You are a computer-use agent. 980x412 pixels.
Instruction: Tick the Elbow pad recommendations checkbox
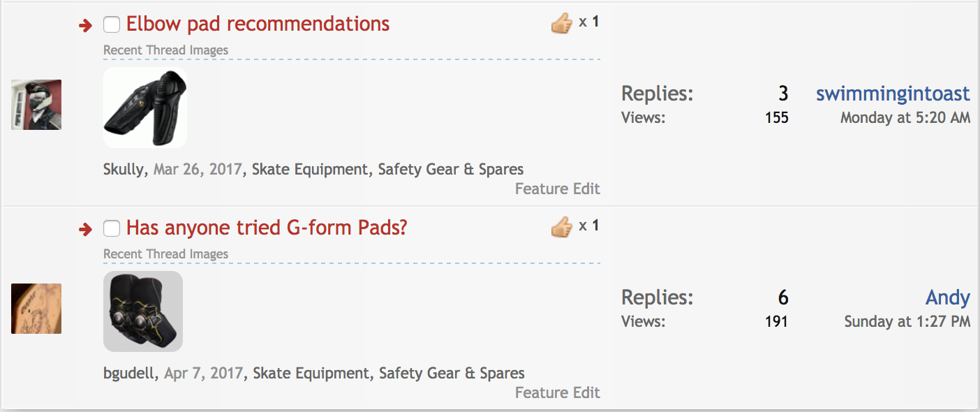(112, 25)
